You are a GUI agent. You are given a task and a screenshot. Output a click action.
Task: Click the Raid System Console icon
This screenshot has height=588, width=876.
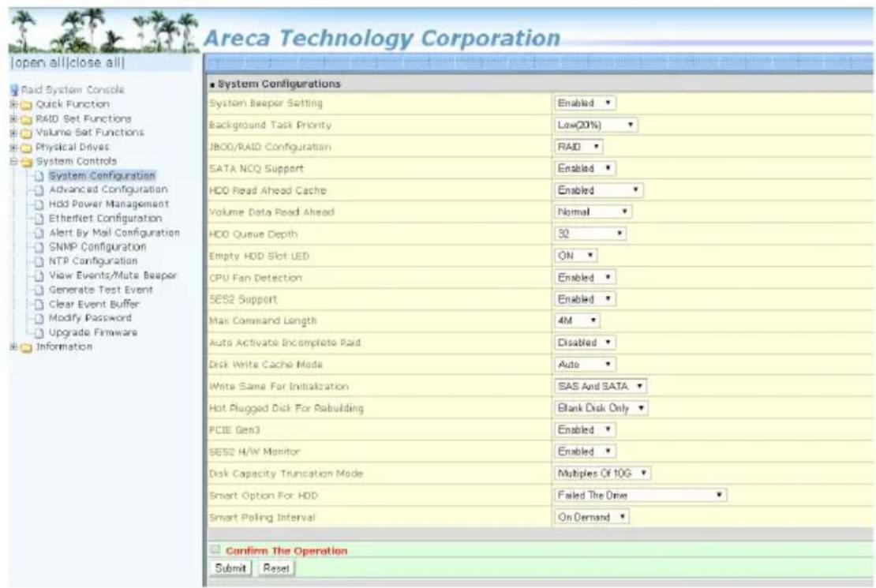(x=14, y=90)
